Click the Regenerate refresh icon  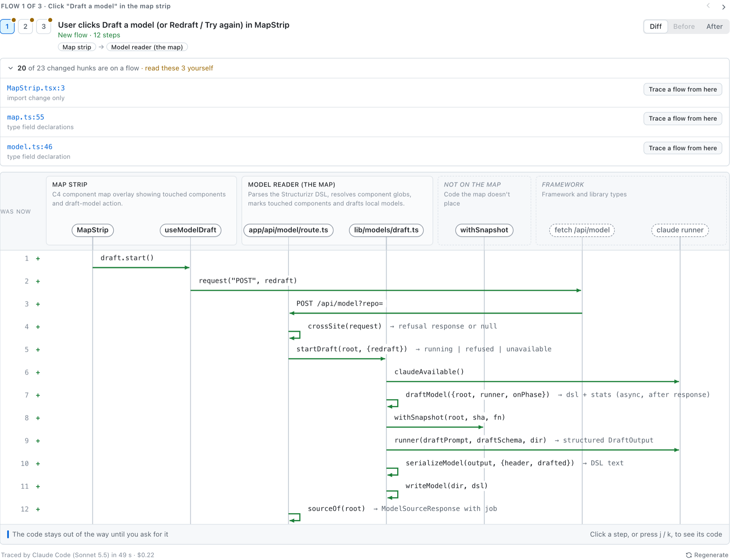point(689,555)
